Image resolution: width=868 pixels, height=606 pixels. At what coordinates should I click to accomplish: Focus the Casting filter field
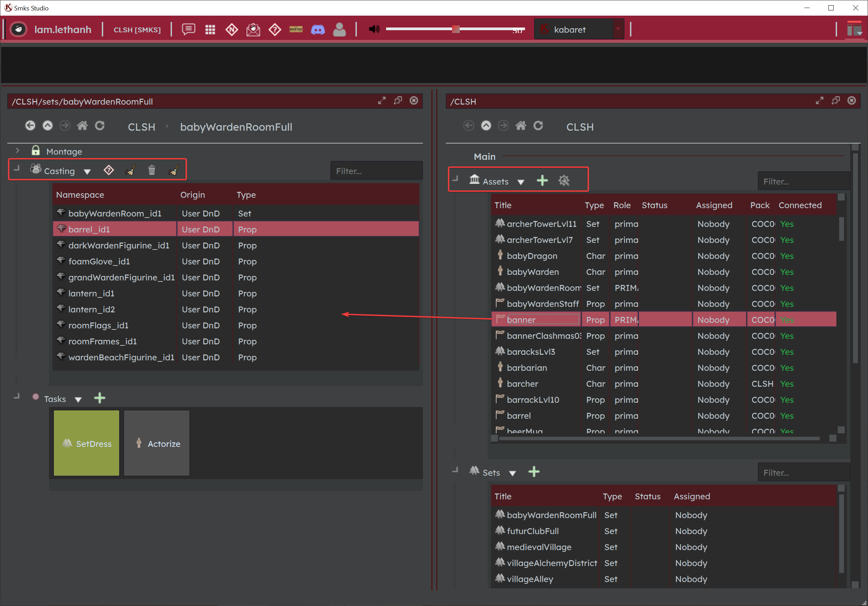[x=376, y=171]
